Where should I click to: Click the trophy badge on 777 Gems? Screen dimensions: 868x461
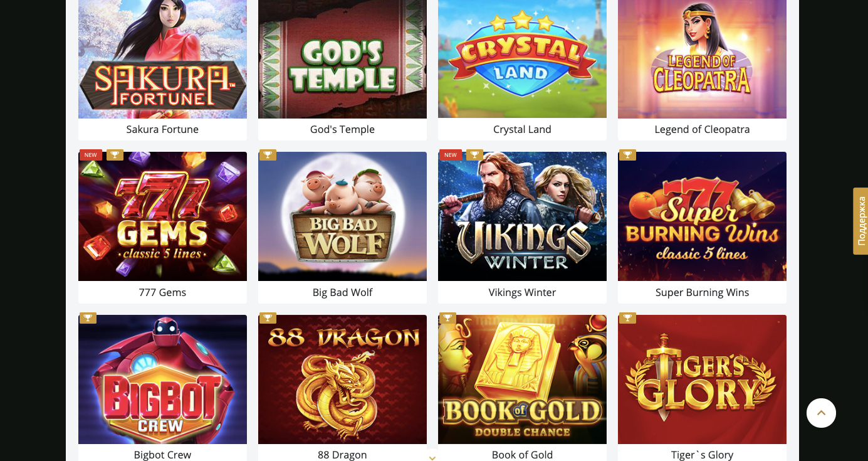click(115, 155)
